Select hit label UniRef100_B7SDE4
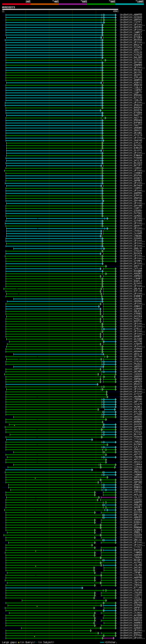This screenshot has height=644, width=146. click(x=131, y=37)
